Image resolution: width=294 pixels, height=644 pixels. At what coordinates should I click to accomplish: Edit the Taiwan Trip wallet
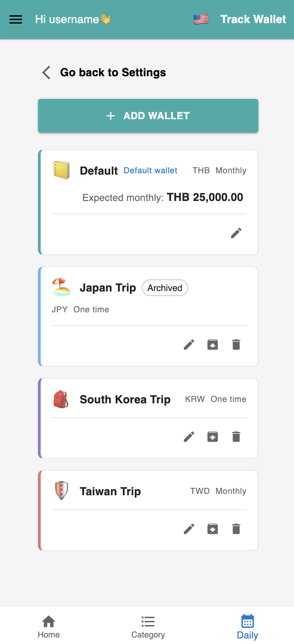pyautogui.click(x=189, y=529)
